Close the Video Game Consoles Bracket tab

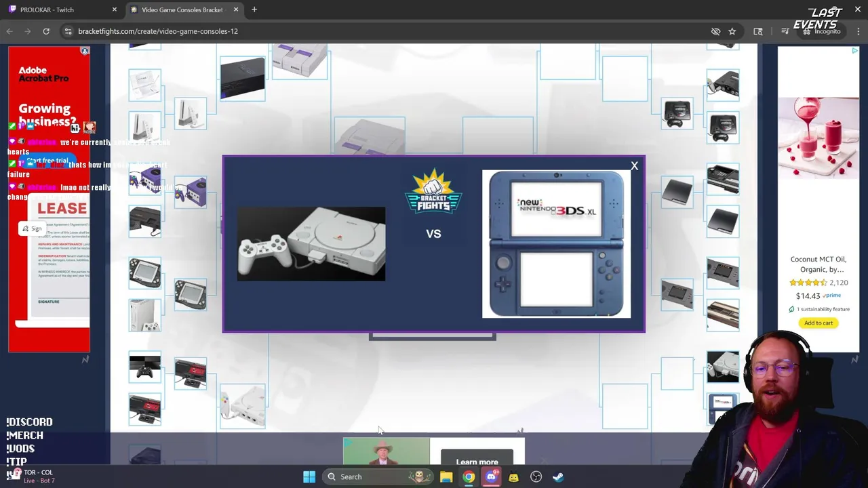[x=235, y=9]
